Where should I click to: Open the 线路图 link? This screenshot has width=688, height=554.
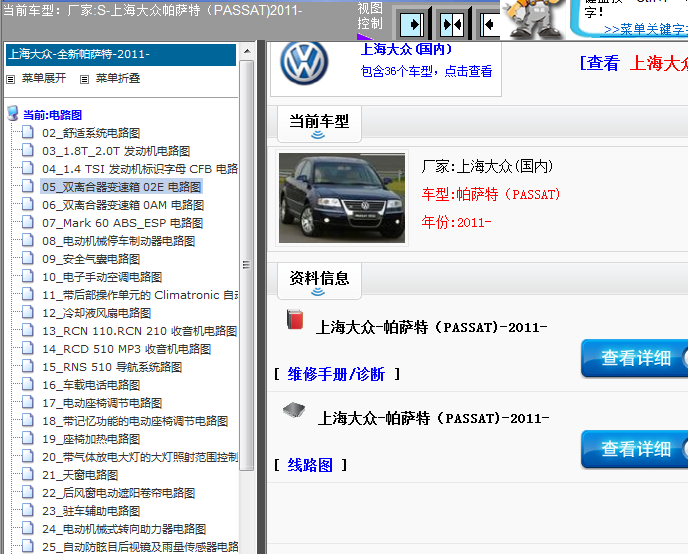[x=310, y=465]
